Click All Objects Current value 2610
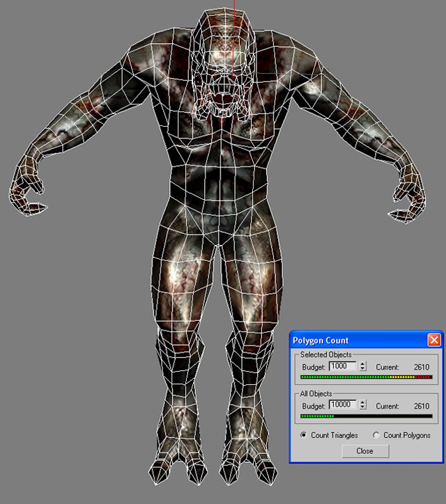This screenshot has width=446, height=504. click(x=422, y=407)
